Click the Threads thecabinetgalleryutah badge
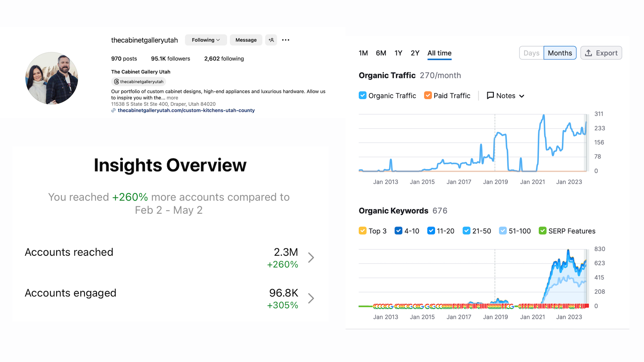This screenshot has height=362, width=644. click(139, 82)
